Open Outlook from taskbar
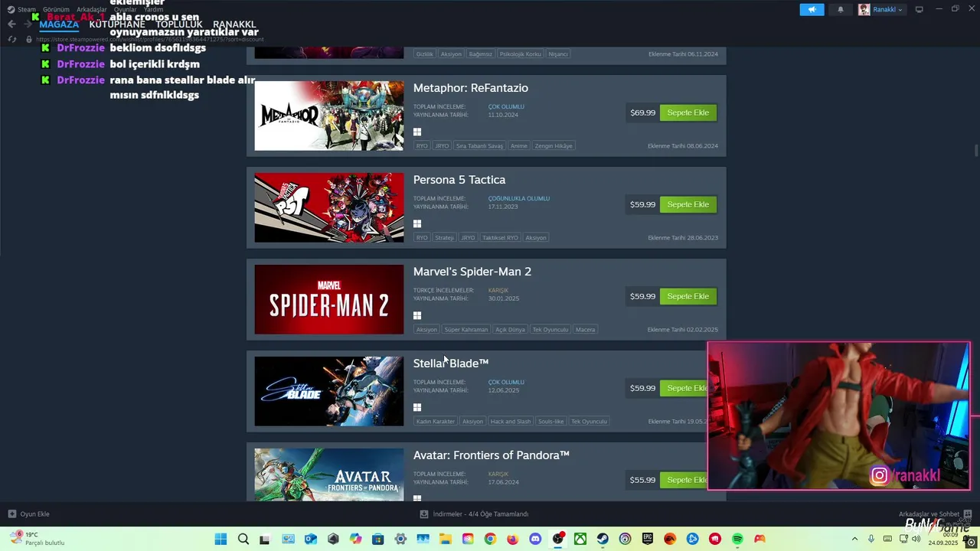980x551 pixels. click(311, 540)
